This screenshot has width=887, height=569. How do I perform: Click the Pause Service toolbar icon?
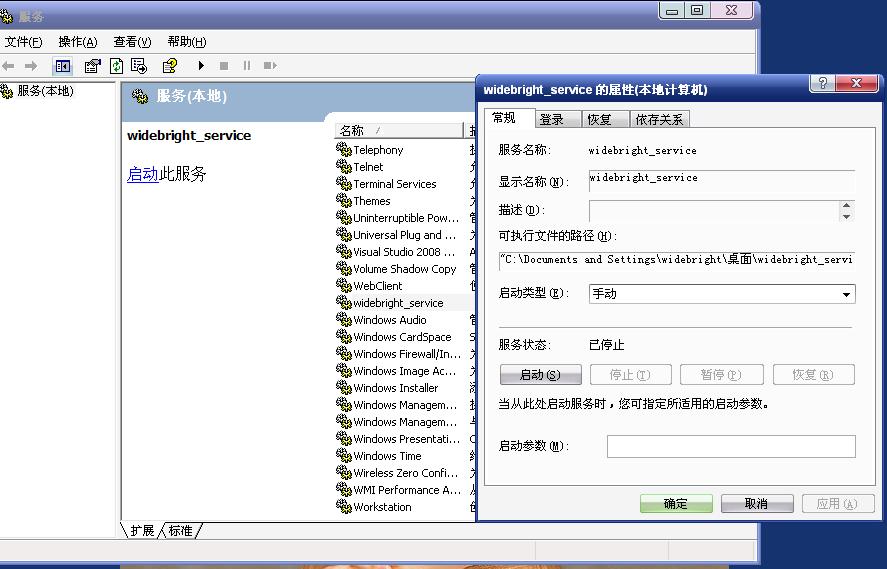coord(247,66)
